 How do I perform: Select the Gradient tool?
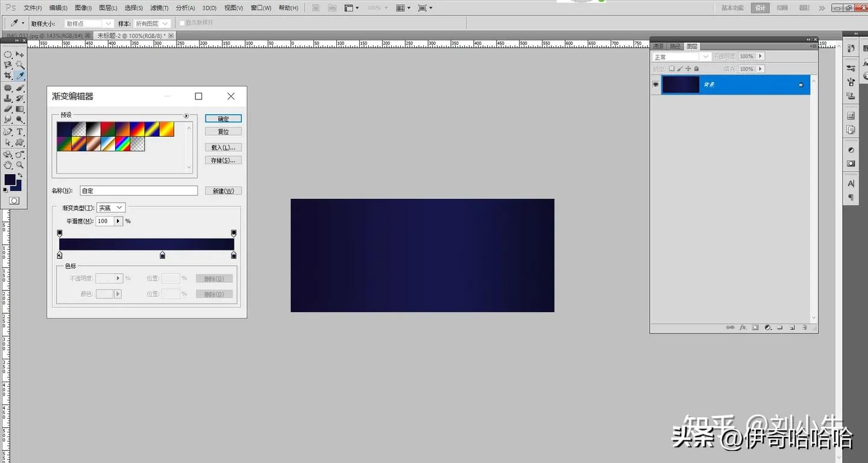(19, 109)
